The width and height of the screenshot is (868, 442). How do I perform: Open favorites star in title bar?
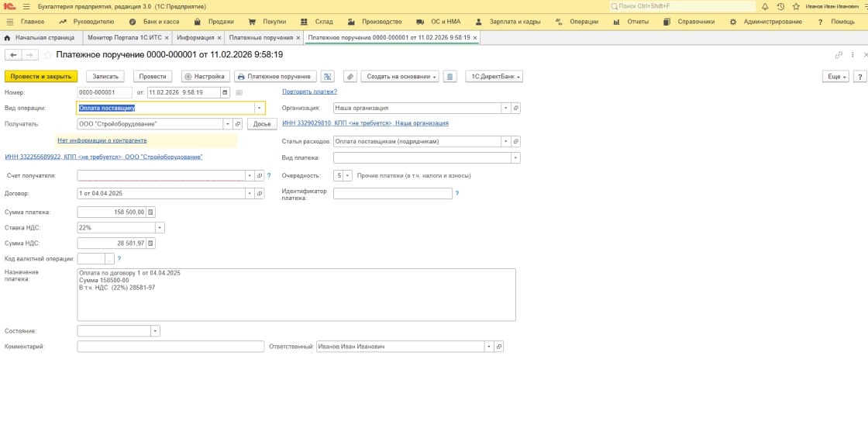pyautogui.click(x=796, y=7)
